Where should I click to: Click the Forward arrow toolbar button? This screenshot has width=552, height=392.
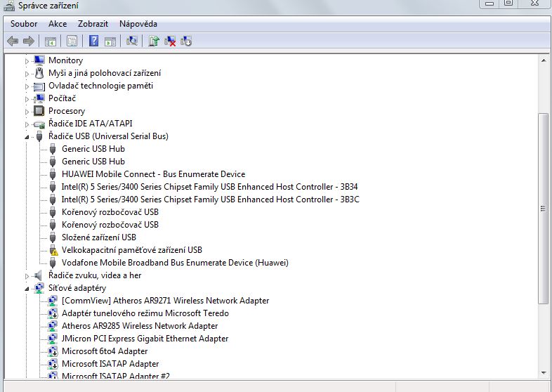(x=29, y=41)
